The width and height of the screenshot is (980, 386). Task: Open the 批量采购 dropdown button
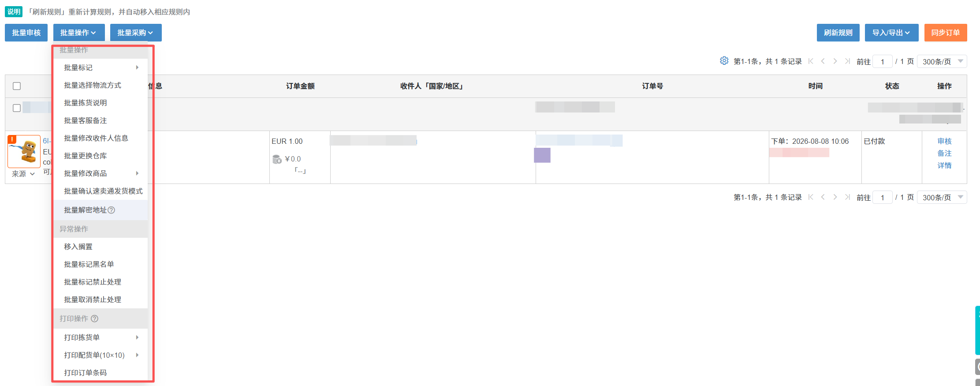click(x=136, y=33)
